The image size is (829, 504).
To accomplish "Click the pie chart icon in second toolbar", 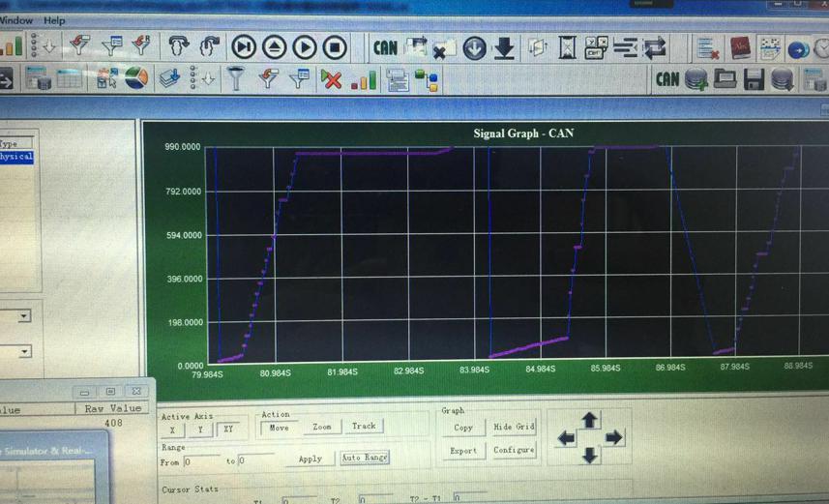I will tap(136, 78).
